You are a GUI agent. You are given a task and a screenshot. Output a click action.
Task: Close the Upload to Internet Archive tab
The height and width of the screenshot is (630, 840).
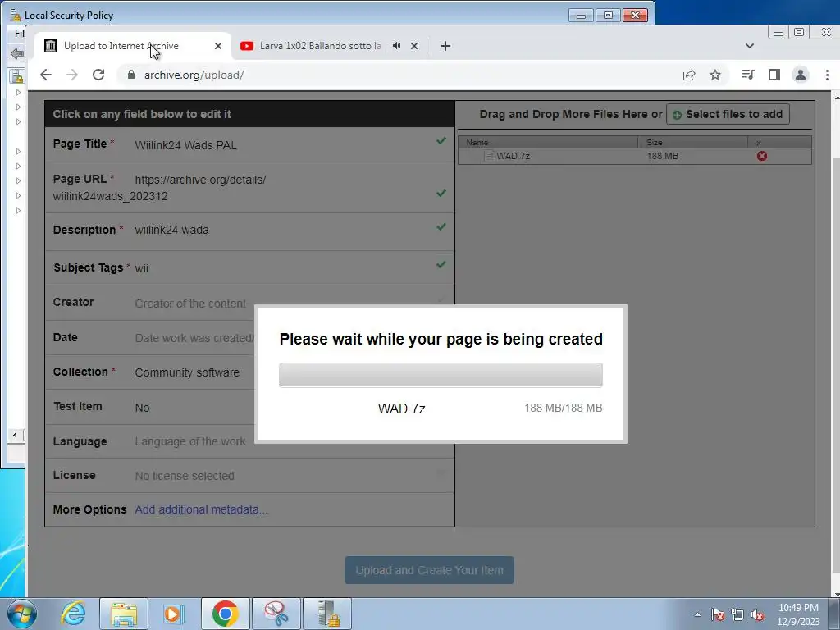point(218,46)
